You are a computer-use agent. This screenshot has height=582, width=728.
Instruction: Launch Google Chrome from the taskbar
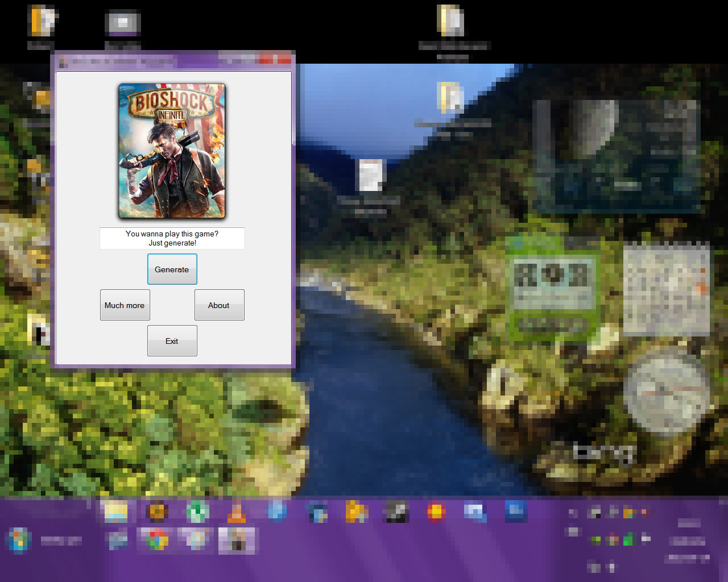point(156,540)
